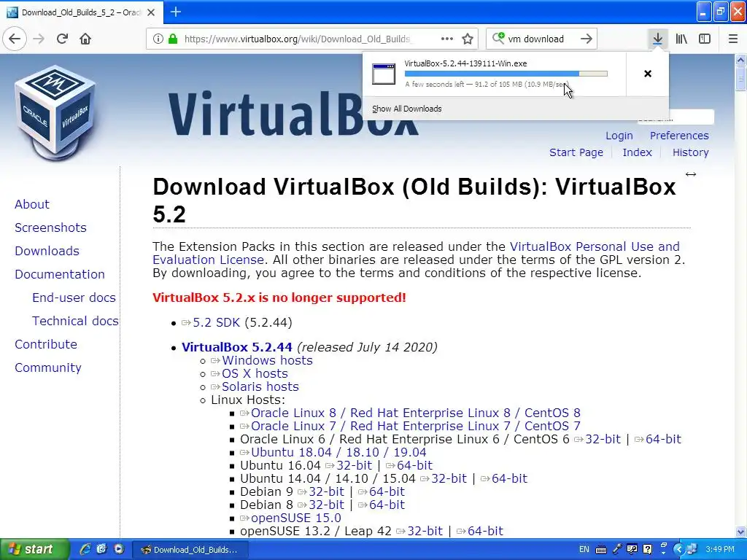The height and width of the screenshot is (560, 747).
Task: Open page actions three-dot menu
Action: point(447,39)
